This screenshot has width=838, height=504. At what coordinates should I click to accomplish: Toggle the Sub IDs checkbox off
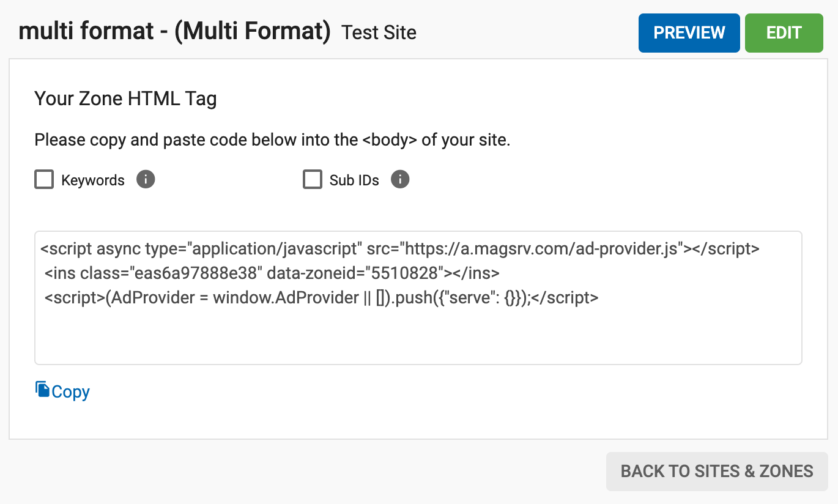point(312,179)
